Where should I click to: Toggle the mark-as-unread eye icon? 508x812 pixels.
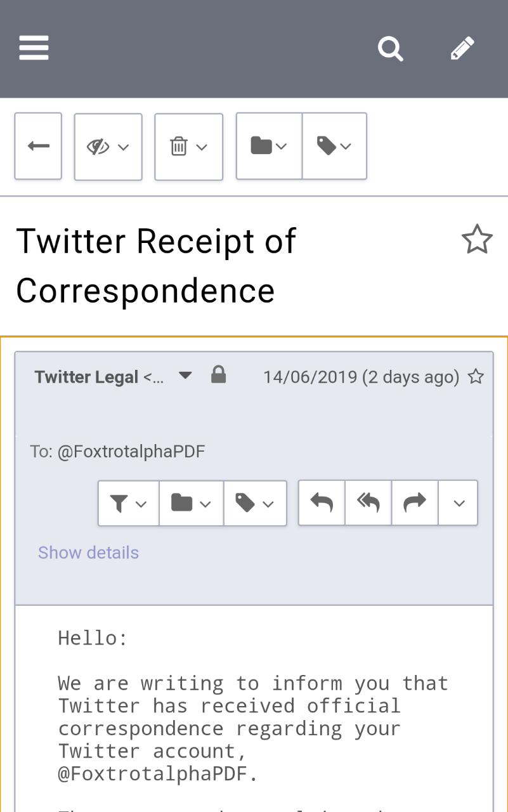108,147
